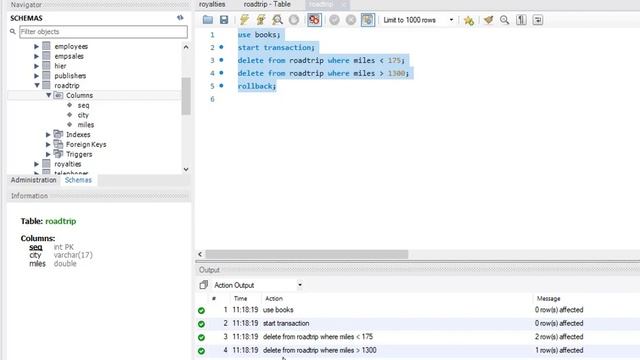Execute the selected SQL statements

pos(244,20)
